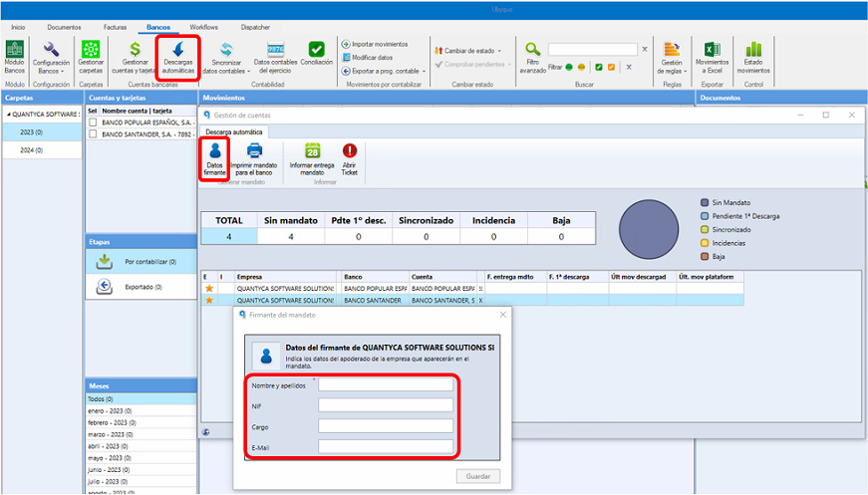868x495 pixels.
Task: Filter by orange square status
Action: (611, 68)
